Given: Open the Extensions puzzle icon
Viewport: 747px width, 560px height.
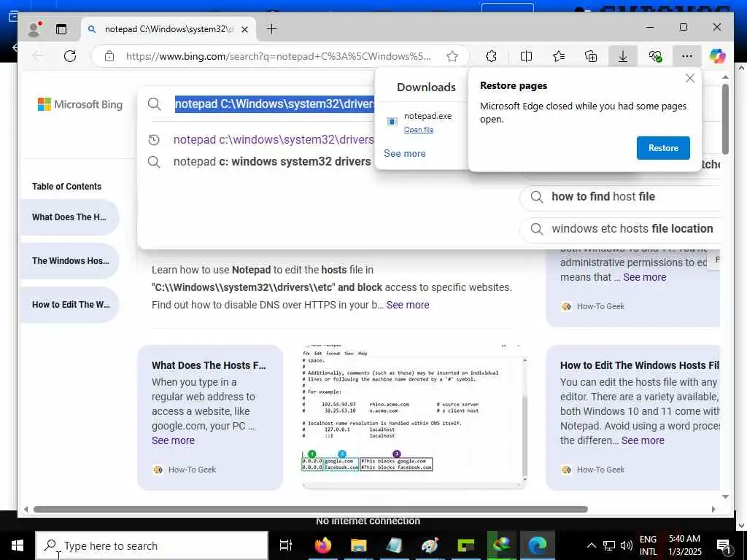Looking at the screenshot, I should (x=491, y=56).
